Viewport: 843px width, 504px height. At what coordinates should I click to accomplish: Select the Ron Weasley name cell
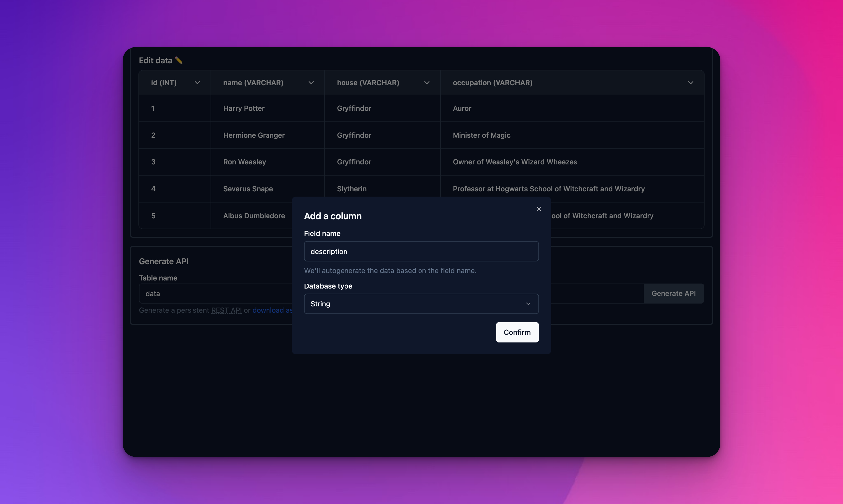(268, 162)
